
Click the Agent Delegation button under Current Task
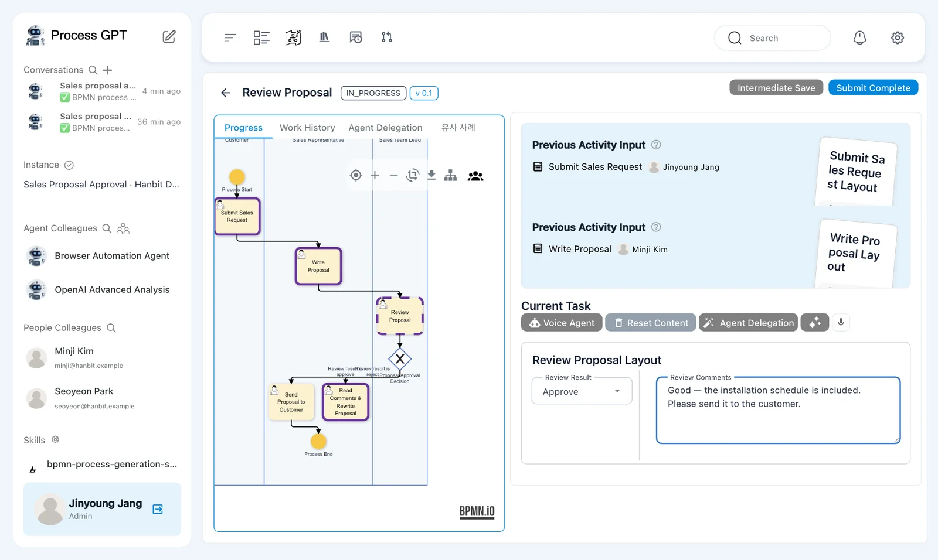(x=748, y=323)
